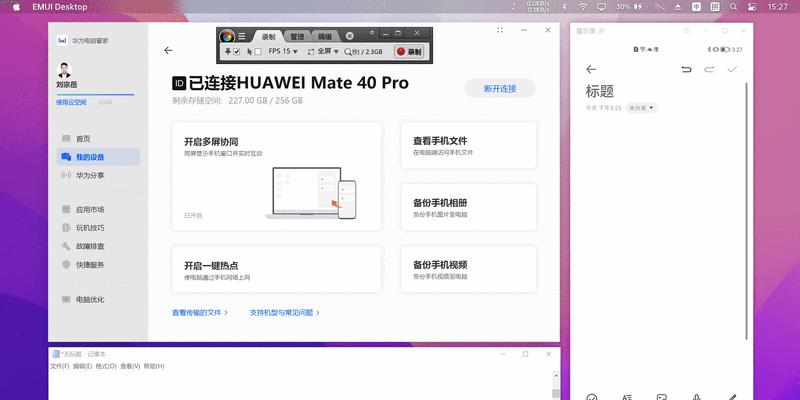Confirm the note with the checkmark icon
800x400 pixels.
[732, 69]
